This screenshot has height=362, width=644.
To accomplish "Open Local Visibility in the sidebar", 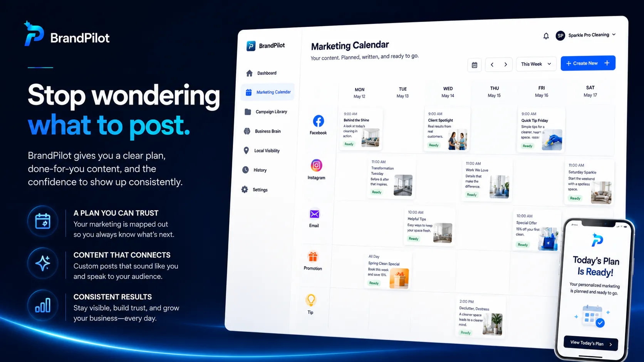I will (x=262, y=151).
